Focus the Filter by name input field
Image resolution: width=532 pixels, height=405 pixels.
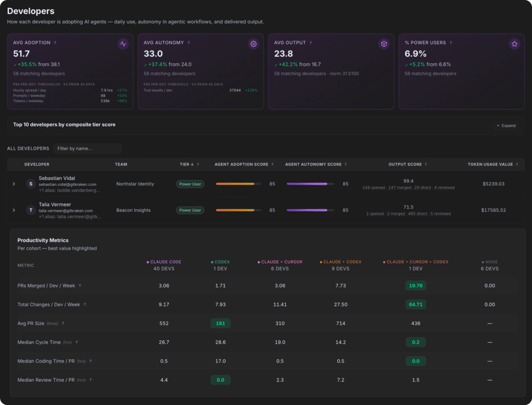[x=87, y=148]
